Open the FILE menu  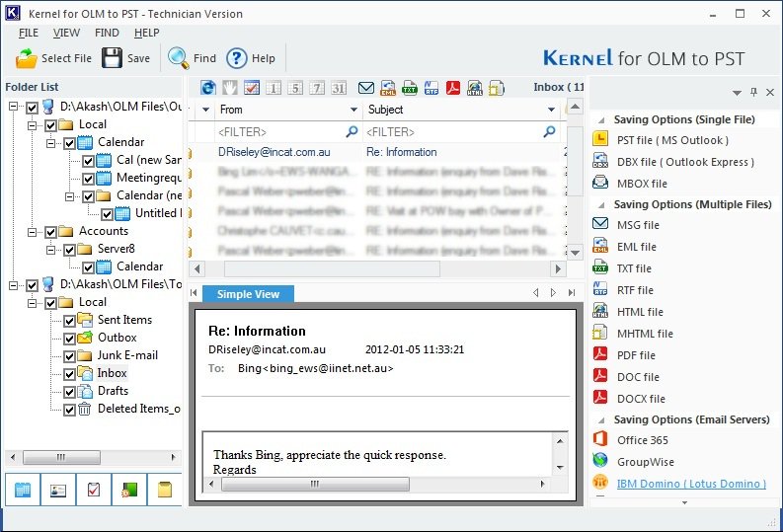click(29, 33)
